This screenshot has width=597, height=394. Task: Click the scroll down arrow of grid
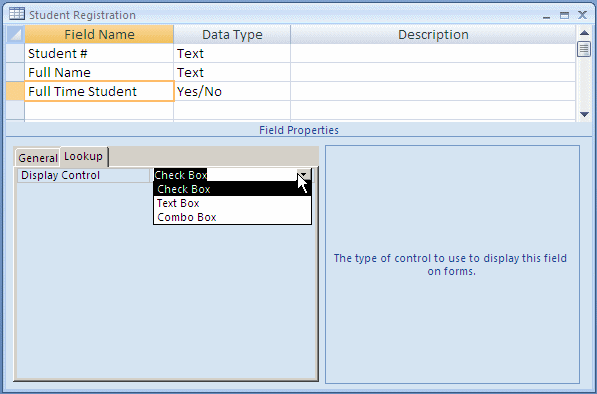584,114
